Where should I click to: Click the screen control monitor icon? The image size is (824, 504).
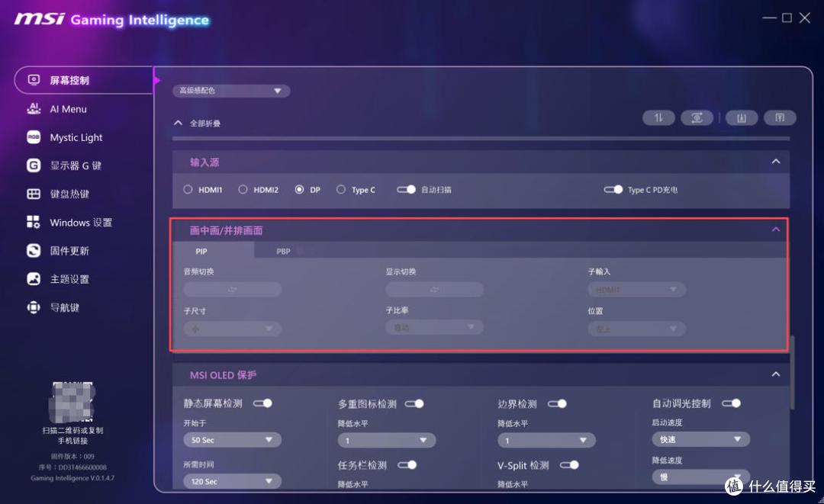(34, 80)
